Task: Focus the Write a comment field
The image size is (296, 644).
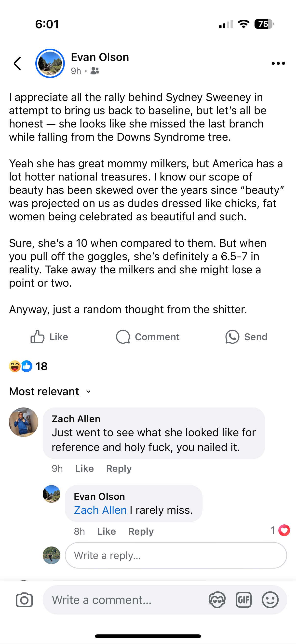Action: [125, 600]
